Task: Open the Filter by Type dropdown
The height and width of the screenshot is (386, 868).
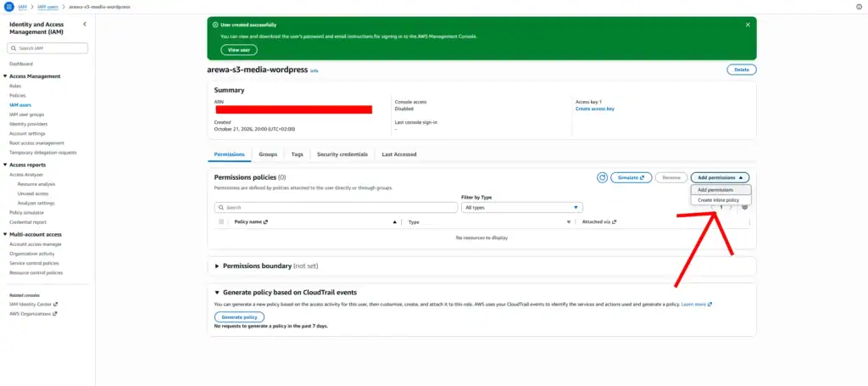Action: click(x=522, y=207)
